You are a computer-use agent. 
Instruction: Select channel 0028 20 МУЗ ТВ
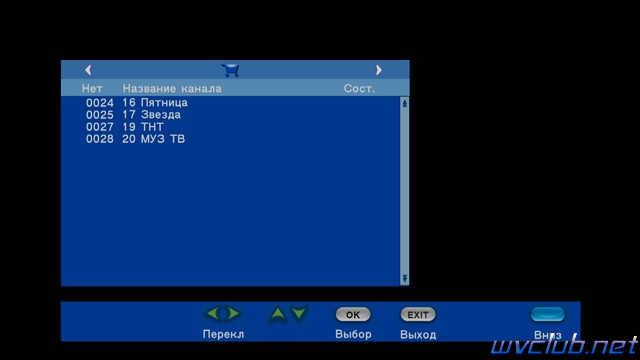coord(231,139)
